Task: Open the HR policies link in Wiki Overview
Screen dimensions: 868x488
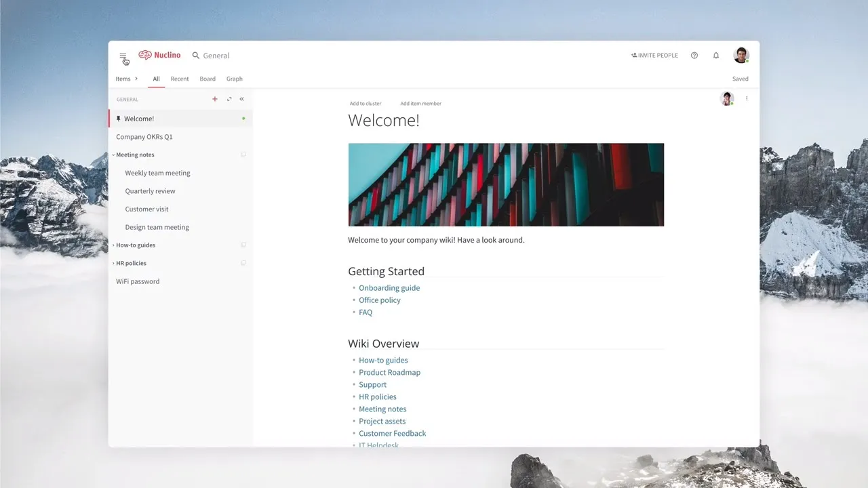Action: point(378,397)
